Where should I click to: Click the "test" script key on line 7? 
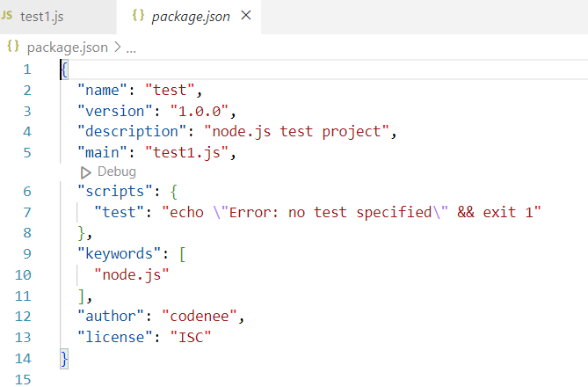click(120, 213)
